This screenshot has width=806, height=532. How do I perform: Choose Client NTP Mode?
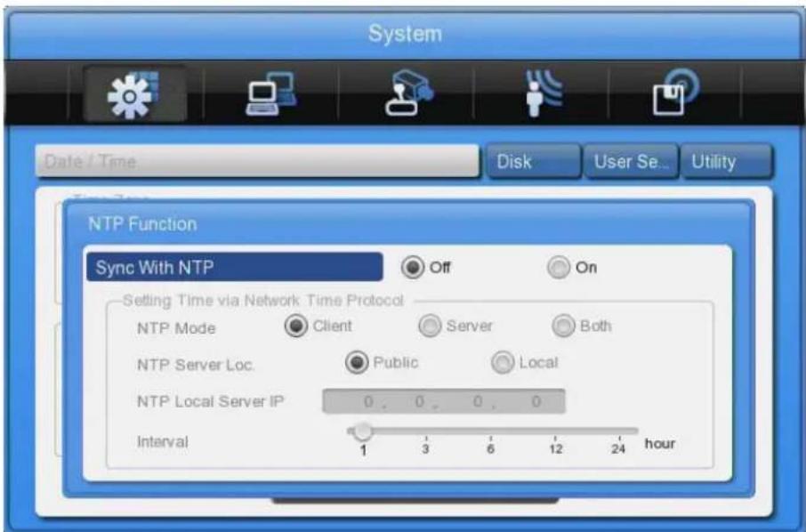click(x=295, y=326)
